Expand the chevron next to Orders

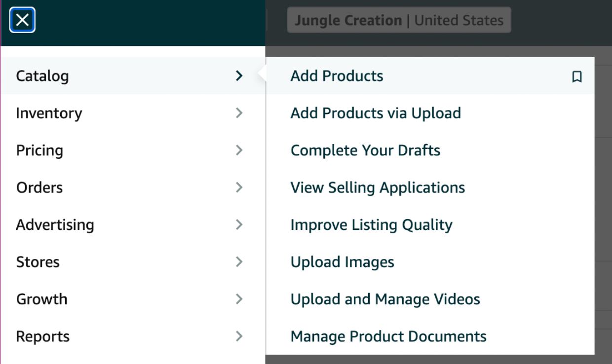pos(239,187)
